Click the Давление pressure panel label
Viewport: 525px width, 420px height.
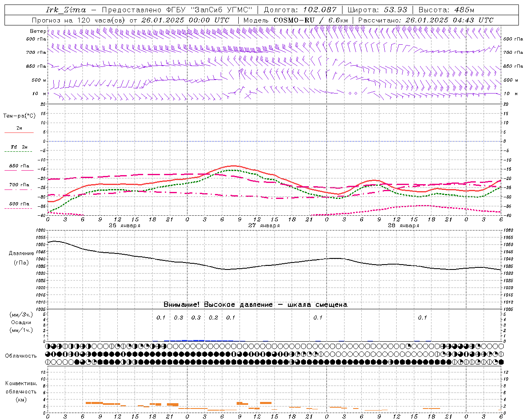[21, 253]
